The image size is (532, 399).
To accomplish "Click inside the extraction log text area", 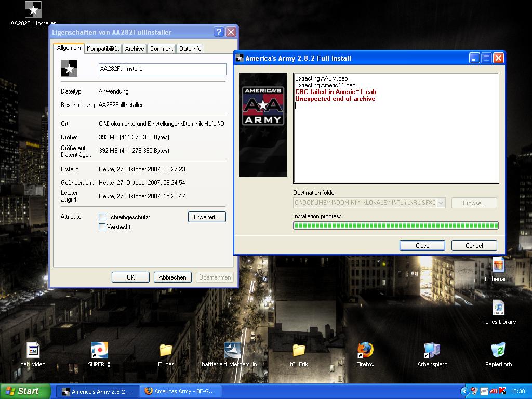I will [x=396, y=128].
